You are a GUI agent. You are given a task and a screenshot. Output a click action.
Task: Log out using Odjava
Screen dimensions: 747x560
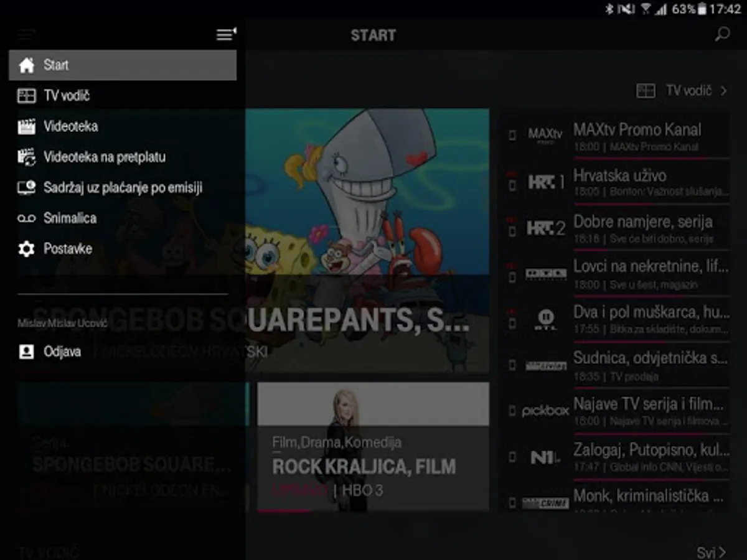point(123,352)
